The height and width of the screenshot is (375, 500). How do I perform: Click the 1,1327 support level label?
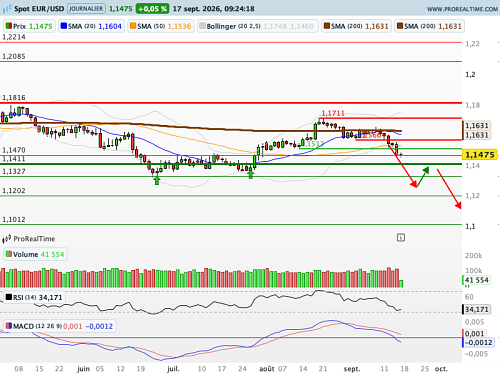(14, 171)
